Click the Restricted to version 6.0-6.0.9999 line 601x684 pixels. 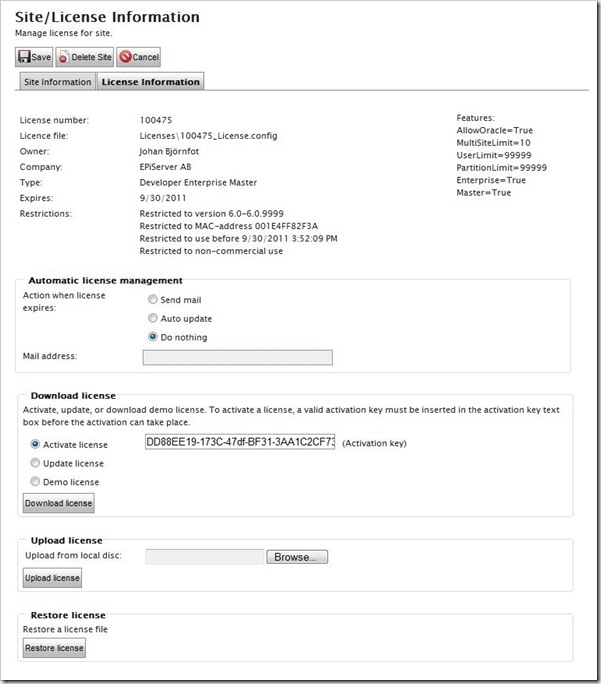tap(212, 213)
